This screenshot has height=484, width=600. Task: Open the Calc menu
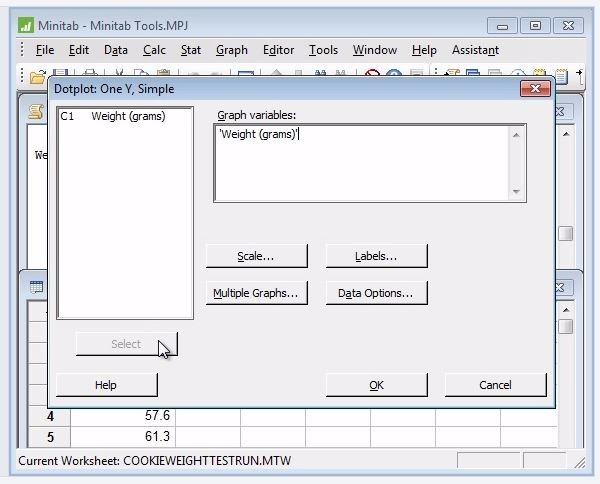click(154, 50)
